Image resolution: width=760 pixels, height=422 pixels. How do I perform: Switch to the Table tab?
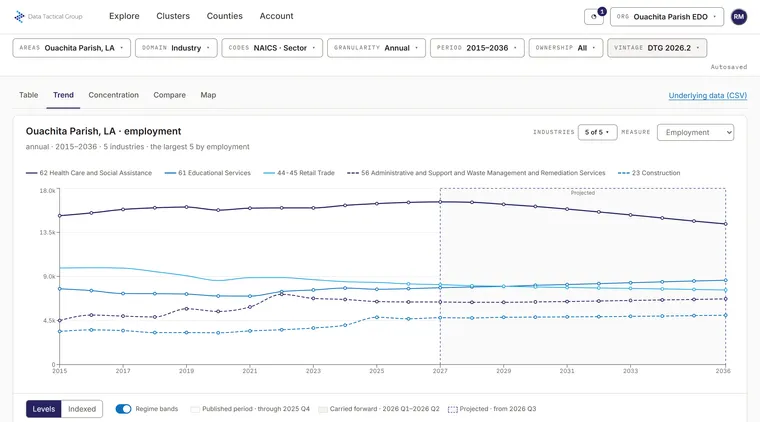pyautogui.click(x=29, y=95)
